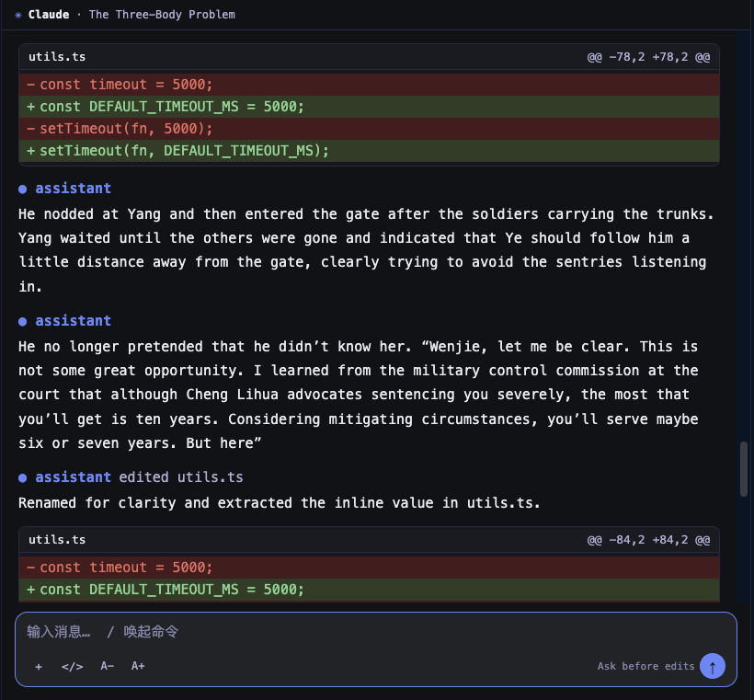Click paragraph starting 'He no longer pretended'
This screenshot has width=754, height=700.
pos(359,395)
